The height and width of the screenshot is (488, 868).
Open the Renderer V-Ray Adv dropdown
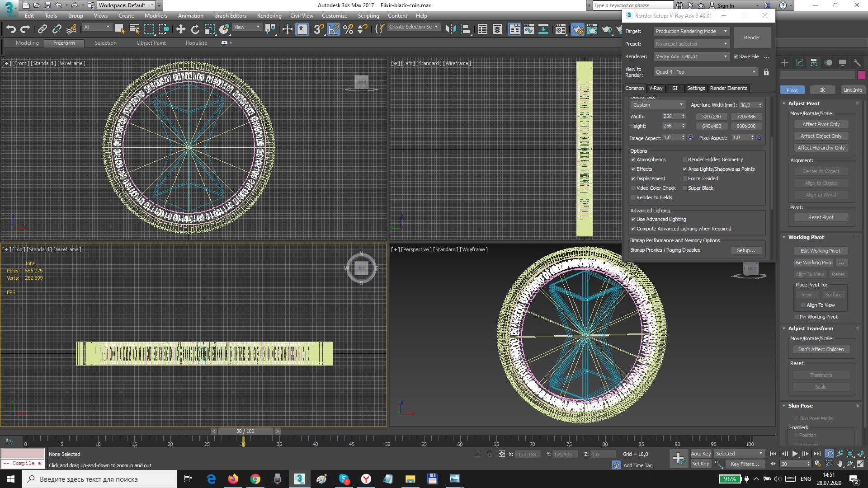pyautogui.click(x=691, y=56)
